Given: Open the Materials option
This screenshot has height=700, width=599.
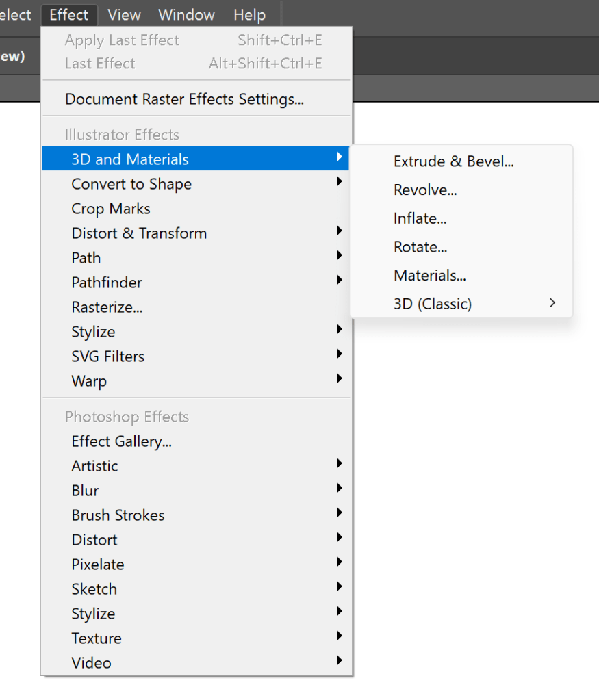Looking at the screenshot, I should pyautogui.click(x=429, y=276).
